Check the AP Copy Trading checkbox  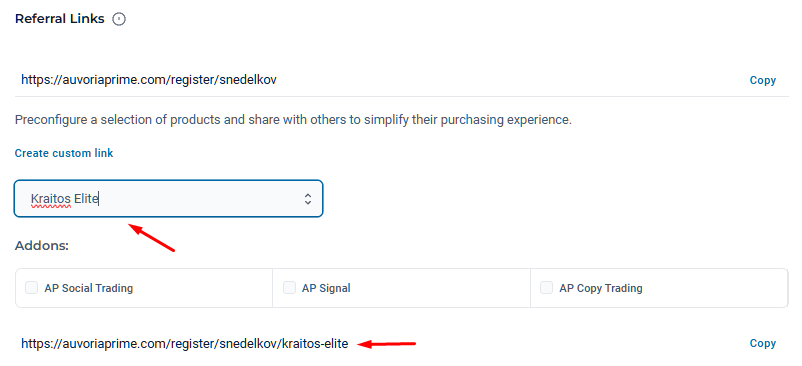point(547,288)
